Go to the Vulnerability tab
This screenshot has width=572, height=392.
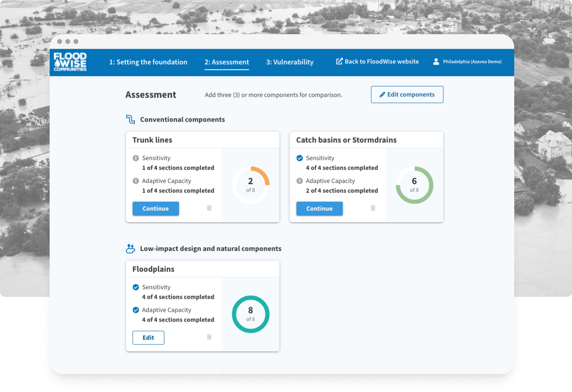pos(290,62)
